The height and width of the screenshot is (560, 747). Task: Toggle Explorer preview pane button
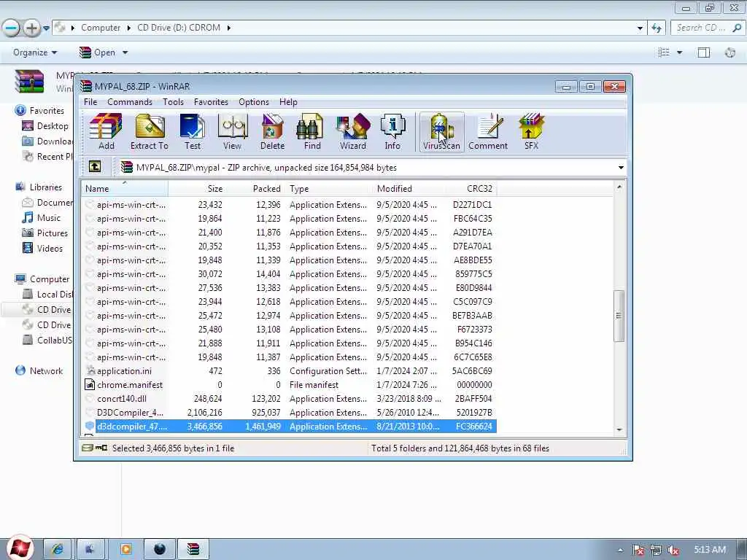click(x=704, y=52)
